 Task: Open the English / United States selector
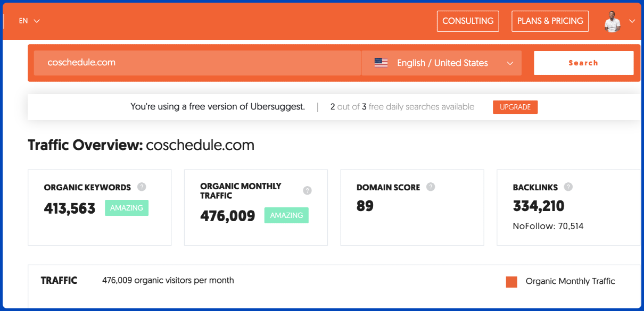tap(441, 63)
